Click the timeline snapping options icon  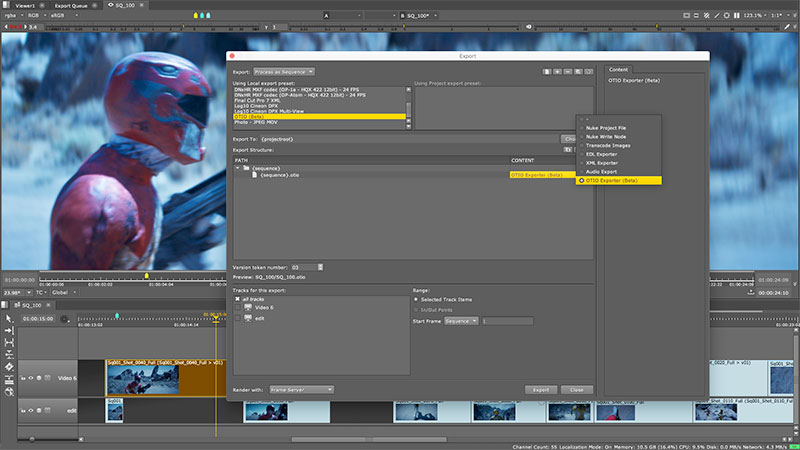64,319
